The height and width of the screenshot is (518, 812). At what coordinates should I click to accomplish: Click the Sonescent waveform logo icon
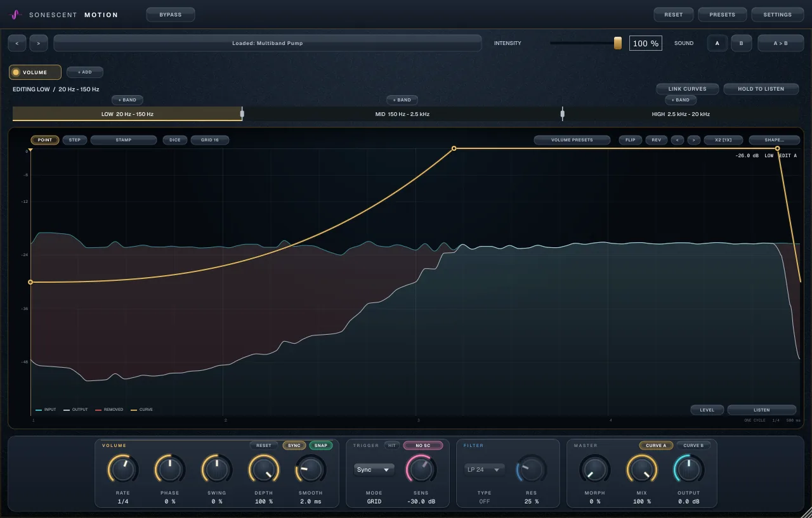click(x=16, y=15)
